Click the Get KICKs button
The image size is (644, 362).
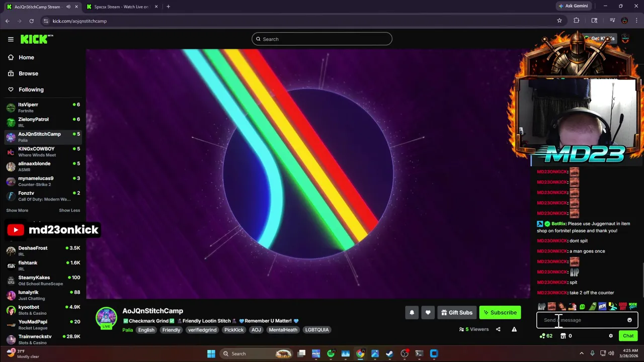tap(599, 38)
